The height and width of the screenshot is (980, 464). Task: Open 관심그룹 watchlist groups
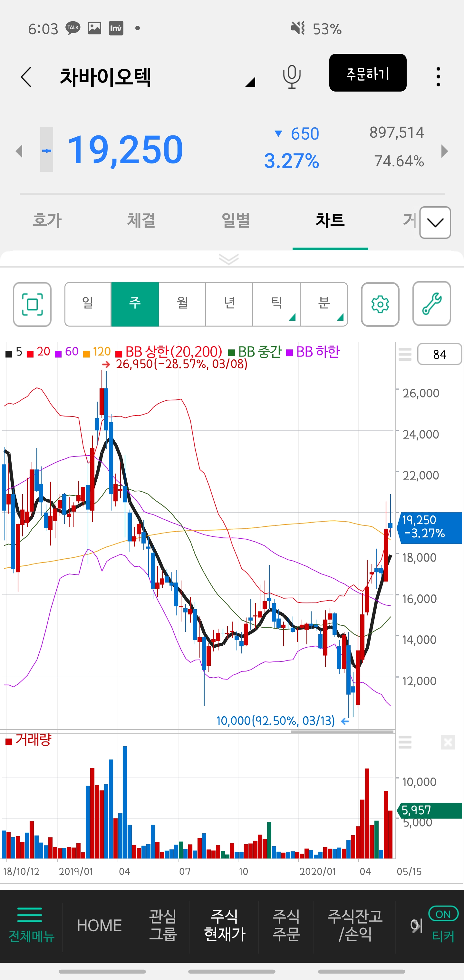163,925
